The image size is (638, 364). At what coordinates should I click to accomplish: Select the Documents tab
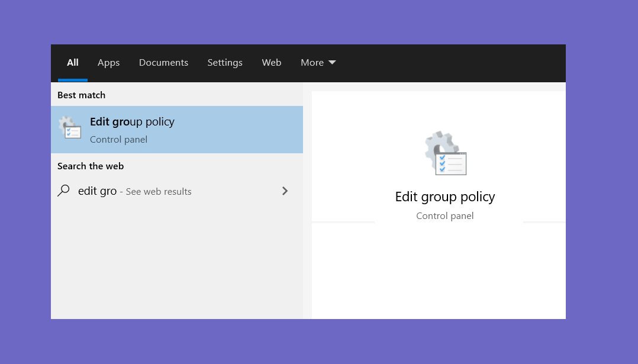(163, 62)
